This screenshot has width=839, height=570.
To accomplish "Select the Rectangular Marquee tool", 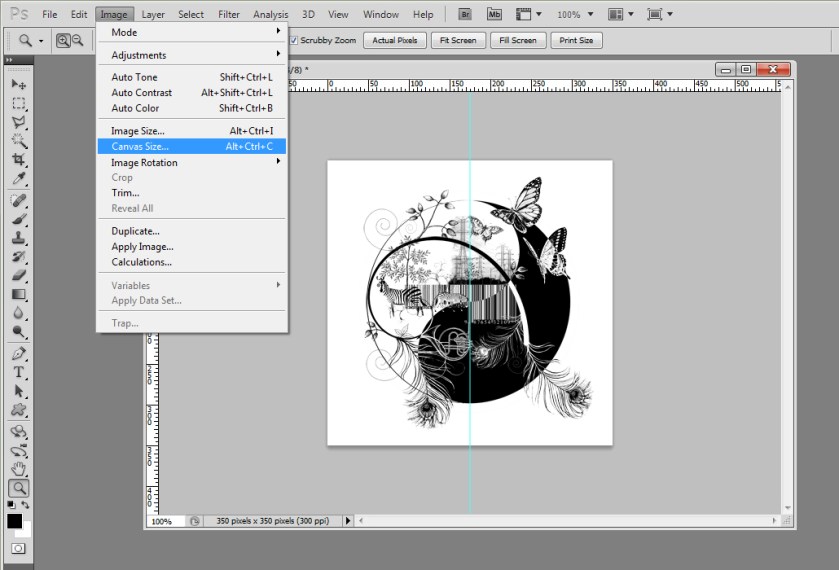I will click(19, 103).
